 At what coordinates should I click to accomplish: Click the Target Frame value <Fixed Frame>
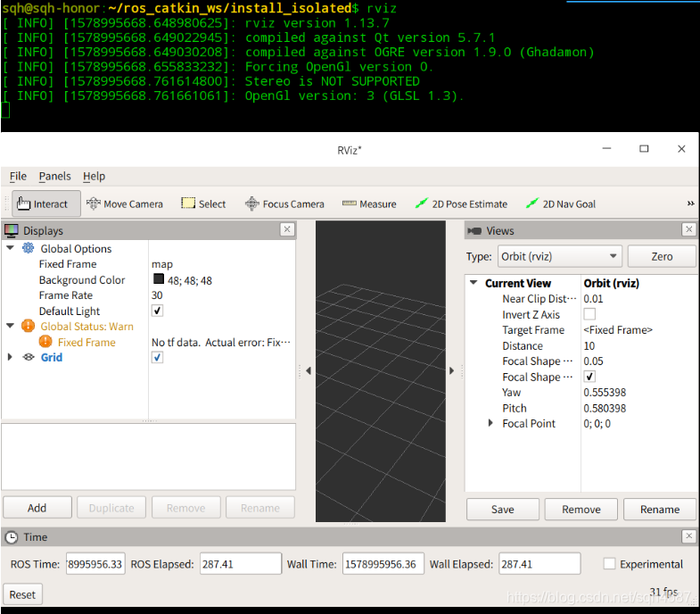click(618, 330)
